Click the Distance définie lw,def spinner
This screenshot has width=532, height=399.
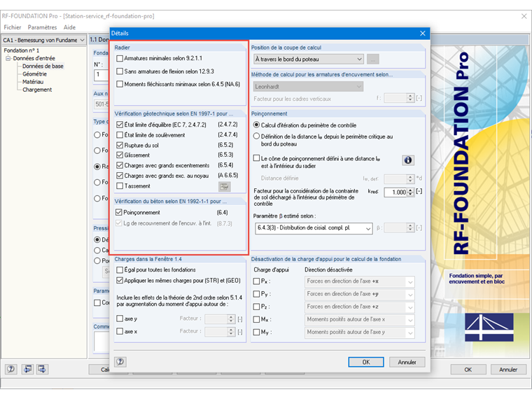(410, 178)
